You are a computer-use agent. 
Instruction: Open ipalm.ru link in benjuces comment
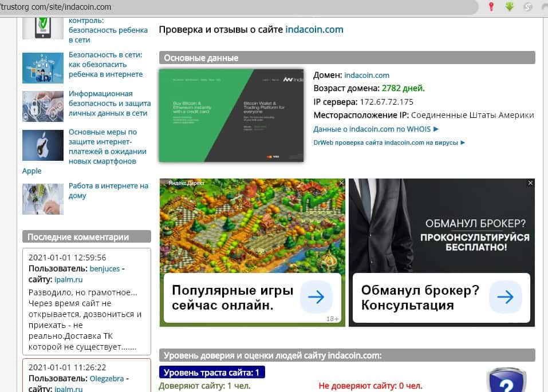[x=68, y=280]
